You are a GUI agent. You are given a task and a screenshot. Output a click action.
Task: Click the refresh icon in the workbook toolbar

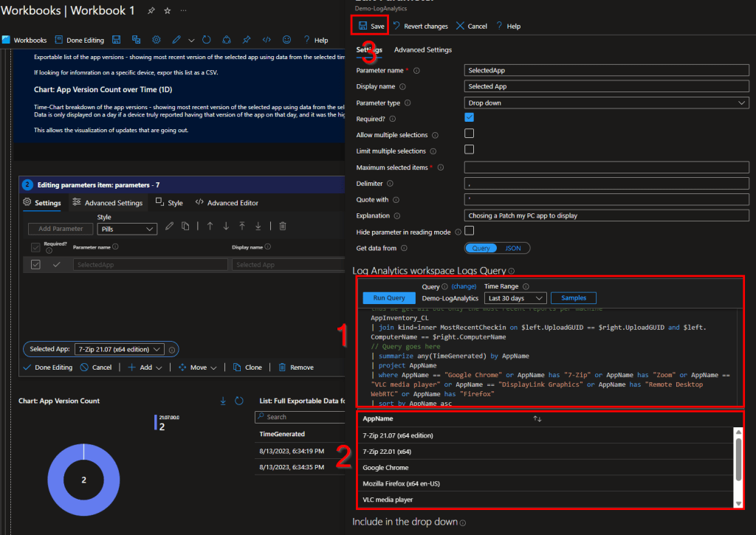click(x=207, y=40)
